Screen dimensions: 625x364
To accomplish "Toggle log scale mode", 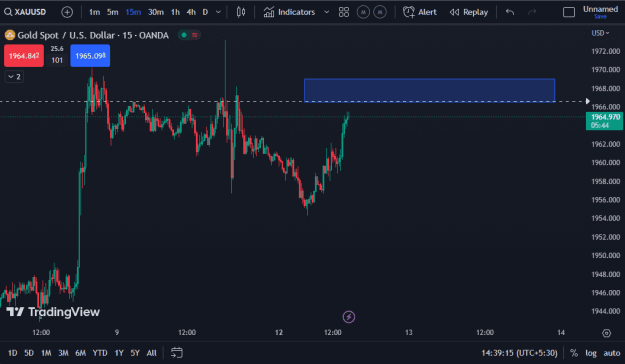I will (x=591, y=353).
